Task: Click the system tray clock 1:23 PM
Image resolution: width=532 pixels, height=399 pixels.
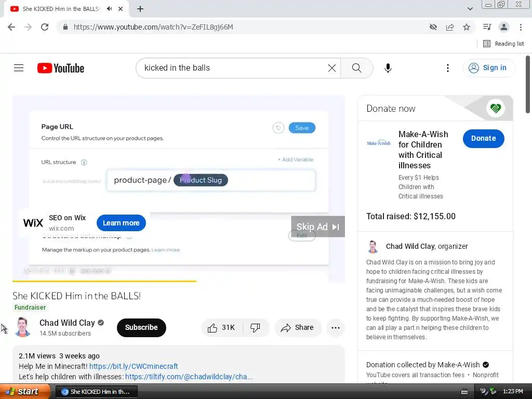Action: [513, 391]
